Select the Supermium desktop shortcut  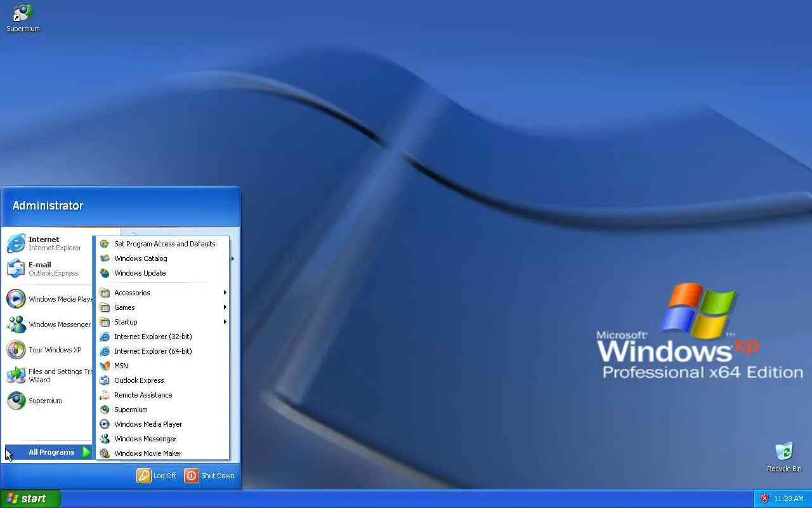(23, 18)
